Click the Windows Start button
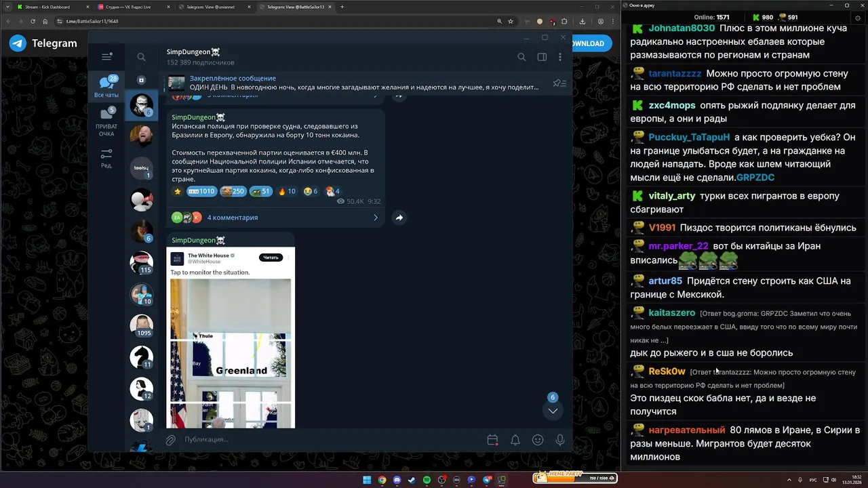Image resolution: width=868 pixels, height=488 pixels. click(x=367, y=480)
